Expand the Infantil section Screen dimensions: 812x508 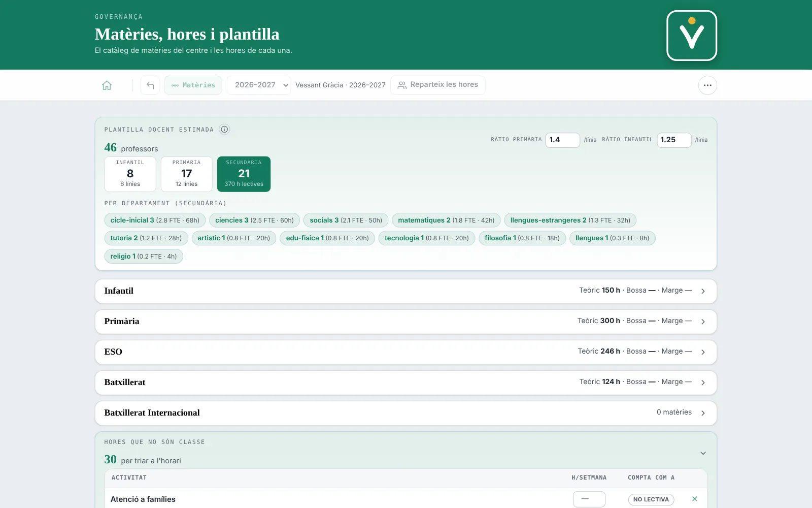(406, 291)
